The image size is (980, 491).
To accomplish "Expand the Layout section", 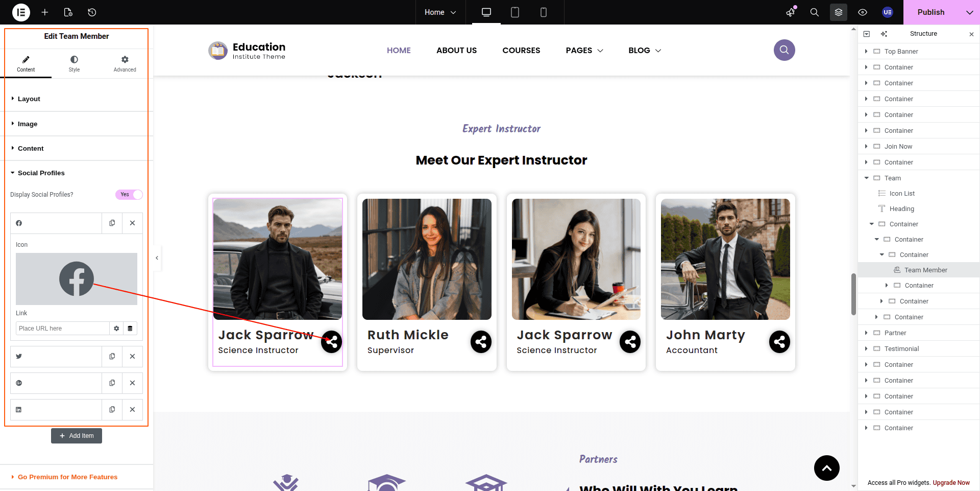I will [29, 99].
